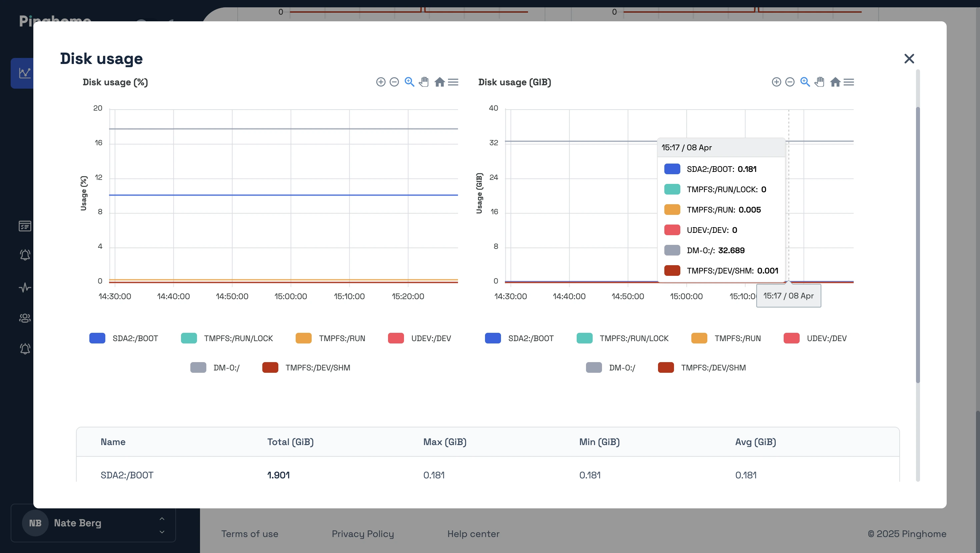Reset the GIB chart with the home icon
980x553 pixels.
[836, 82]
